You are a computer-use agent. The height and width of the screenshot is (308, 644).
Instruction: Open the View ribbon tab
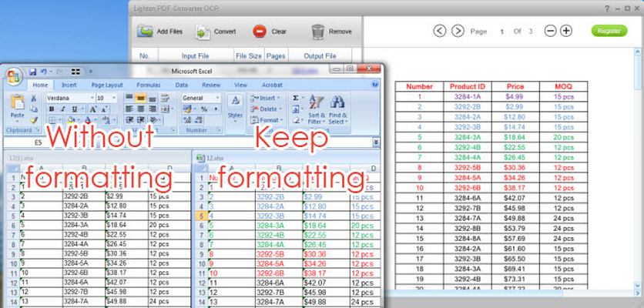[x=240, y=85]
